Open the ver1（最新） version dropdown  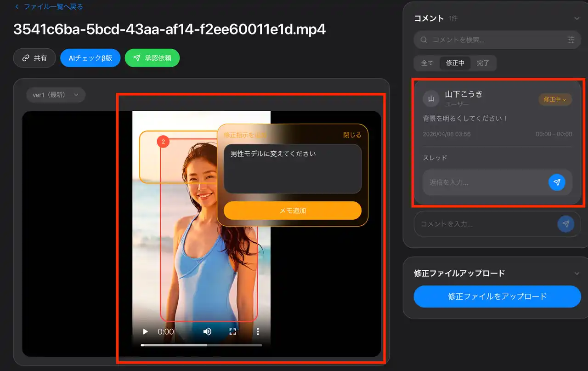coord(56,95)
